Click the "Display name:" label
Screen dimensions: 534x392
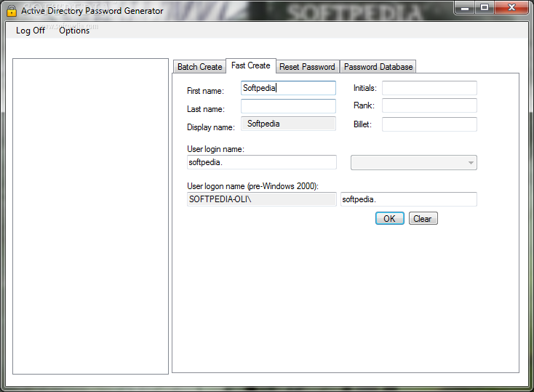(x=211, y=127)
